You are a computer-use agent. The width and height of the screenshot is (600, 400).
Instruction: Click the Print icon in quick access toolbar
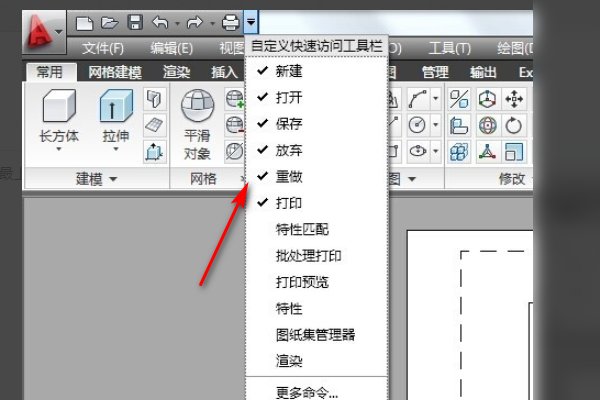[x=231, y=23]
